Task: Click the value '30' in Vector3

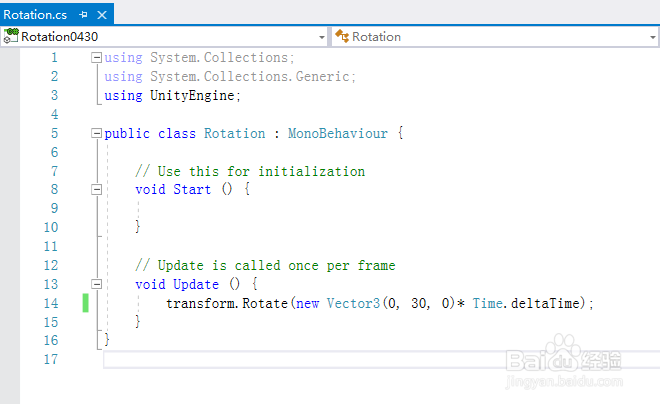Action: tap(419, 303)
